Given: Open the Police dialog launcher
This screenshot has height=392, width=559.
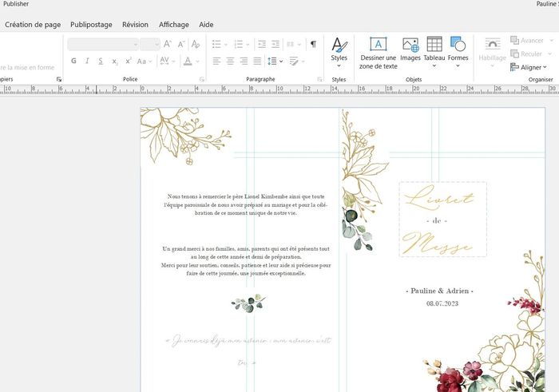Looking at the screenshot, I should click(202, 79).
